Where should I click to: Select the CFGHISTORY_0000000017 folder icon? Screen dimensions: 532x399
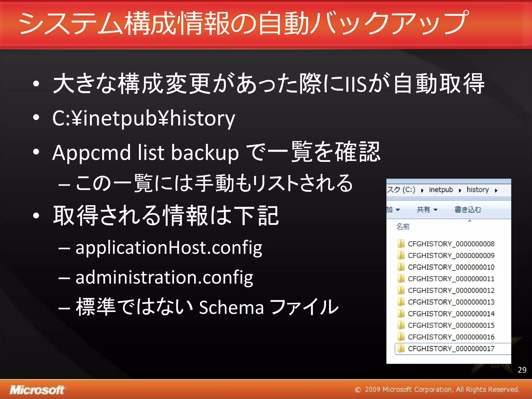[x=401, y=348]
